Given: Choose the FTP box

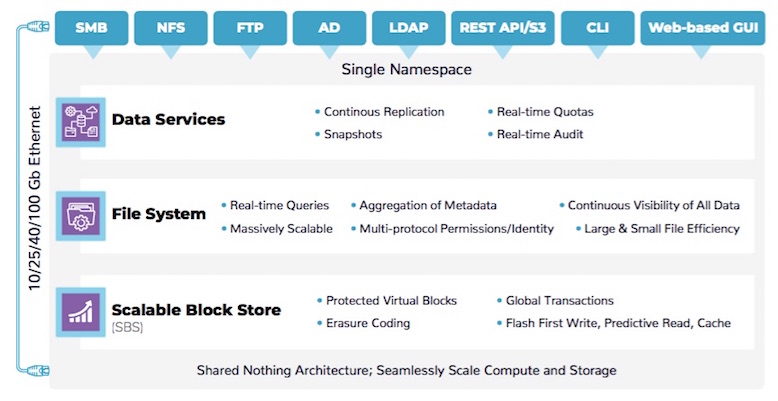Looking at the screenshot, I should 250,28.
